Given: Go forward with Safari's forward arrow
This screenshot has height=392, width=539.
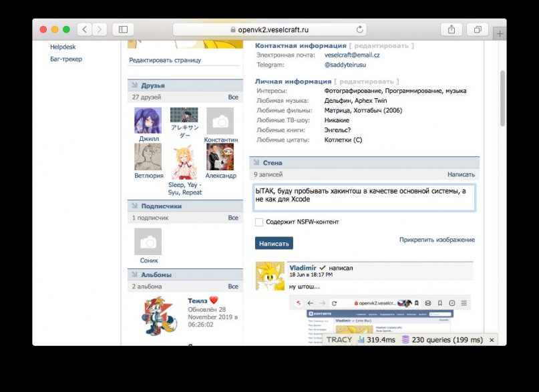Looking at the screenshot, I should [100, 29].
